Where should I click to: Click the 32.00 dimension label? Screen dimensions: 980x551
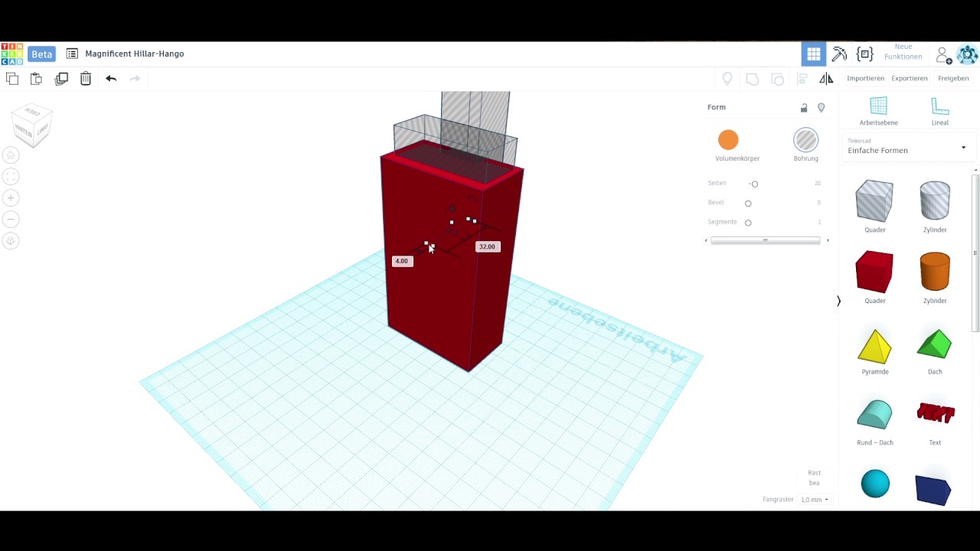[487, 246]
